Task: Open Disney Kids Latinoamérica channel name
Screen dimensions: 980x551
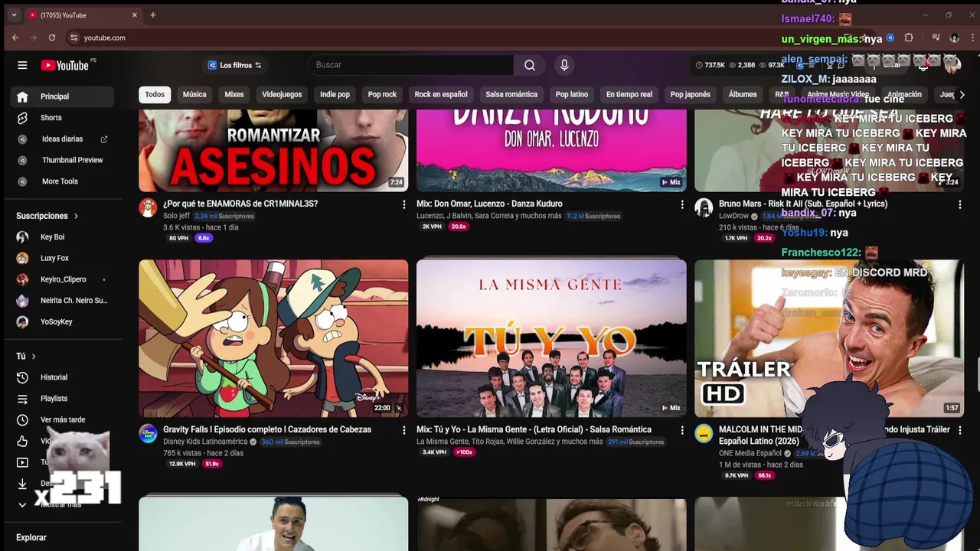Action: click(x=205, y=442)
